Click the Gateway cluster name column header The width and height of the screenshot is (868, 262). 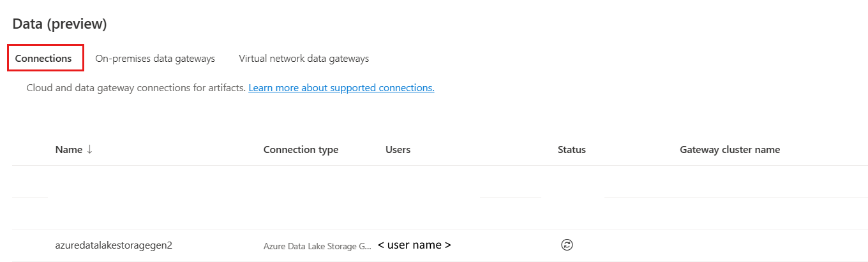click(x=730, y=150)
